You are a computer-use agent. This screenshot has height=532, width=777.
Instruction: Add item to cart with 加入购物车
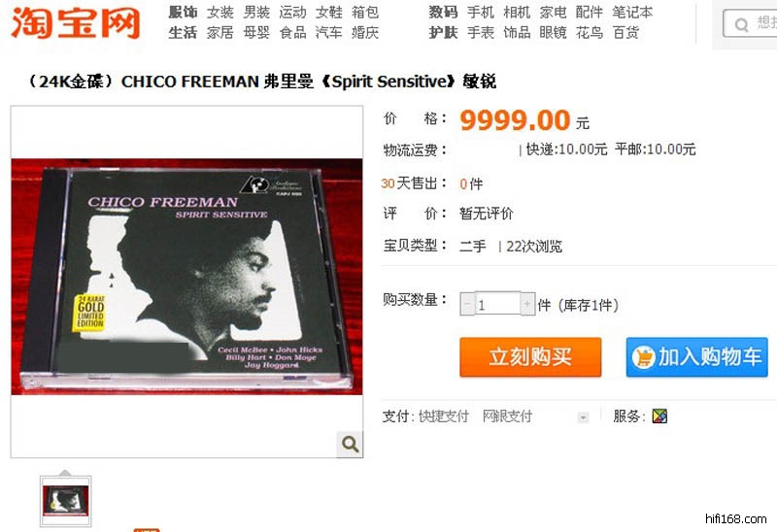(696, 357)
